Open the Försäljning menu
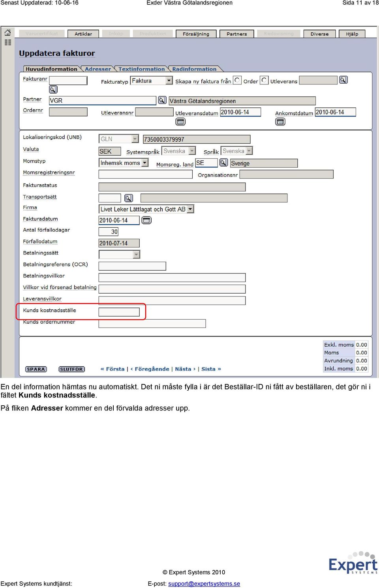Viewport: 379px width, 588px height. tap(196, 34)
